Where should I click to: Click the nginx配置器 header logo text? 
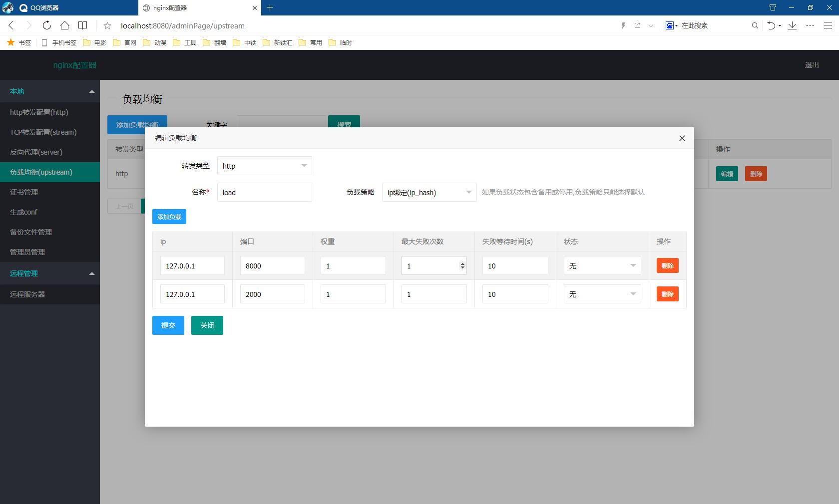[x=75, y=65]
